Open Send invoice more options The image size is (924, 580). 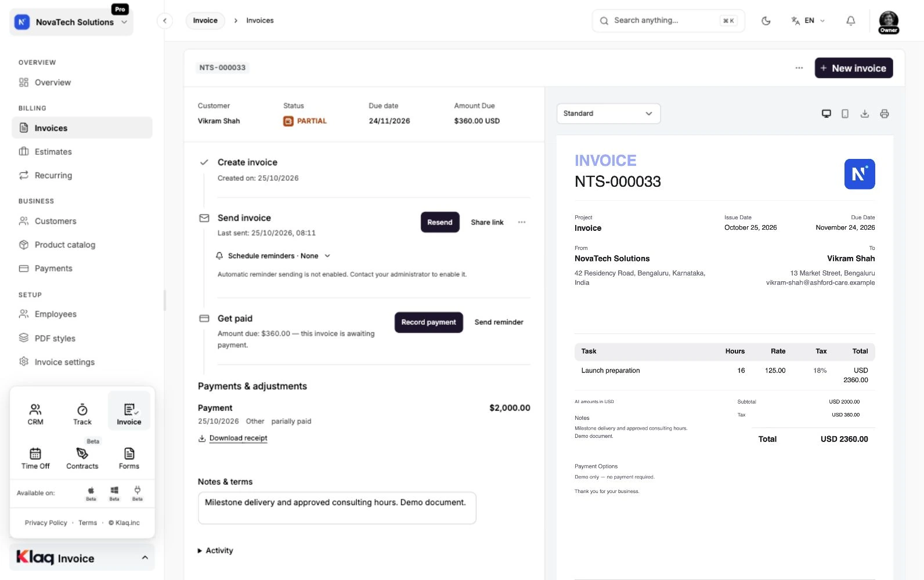pyautogui.click(x=522, y=222)
